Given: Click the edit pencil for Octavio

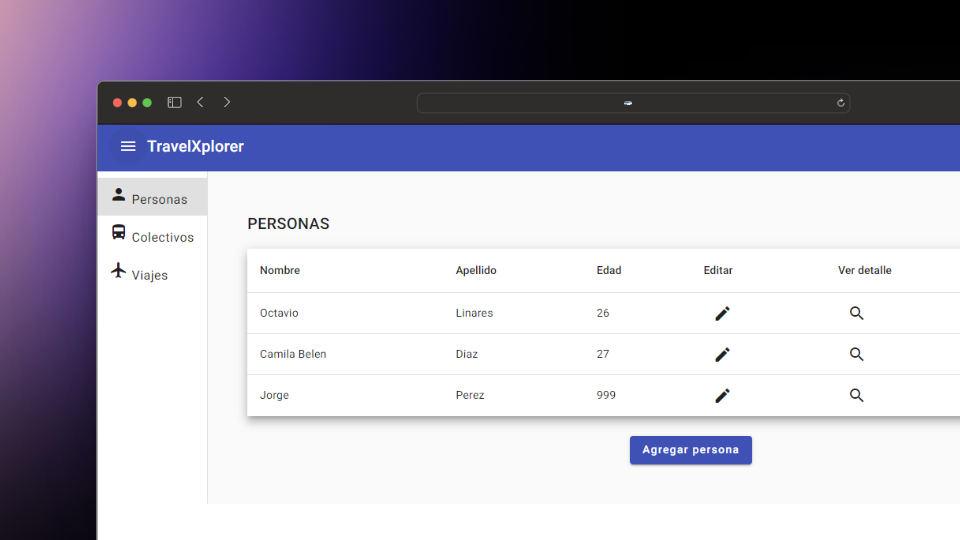Looking at the screenshot, I should pyautogui.click(x=722, y=313).
